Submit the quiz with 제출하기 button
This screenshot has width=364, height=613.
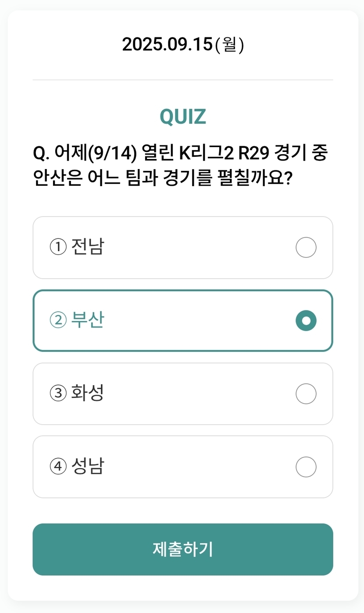coord(182,549)
